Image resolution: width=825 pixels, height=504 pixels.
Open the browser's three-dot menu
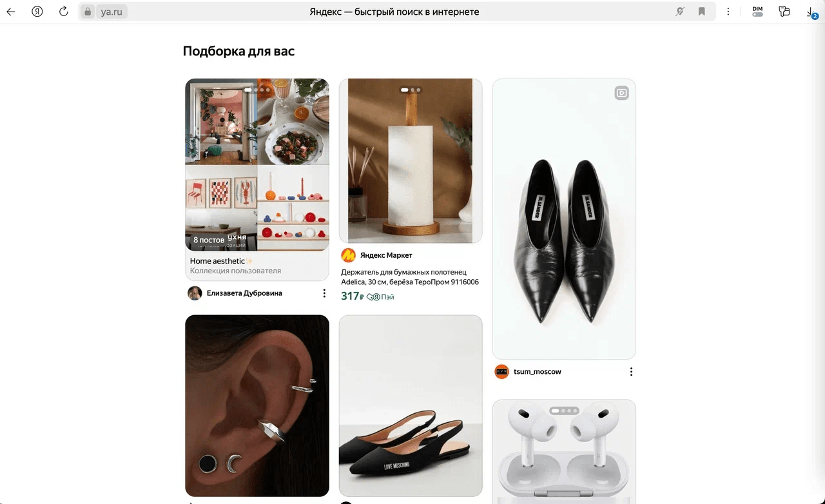pyautogui.click(x=728, y=12)
